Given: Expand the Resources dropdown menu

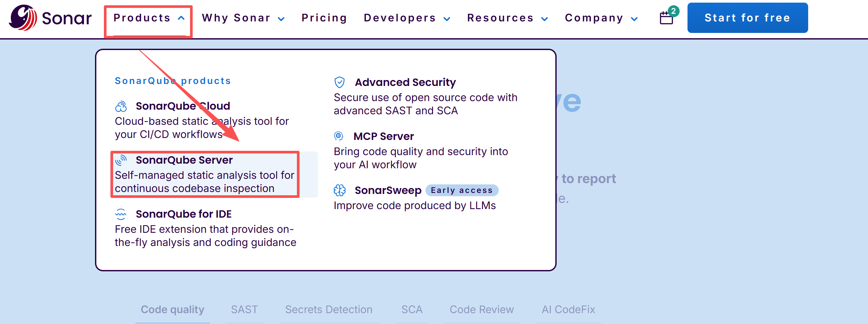Looking at the screenshot, I should [x=507, y=18].
